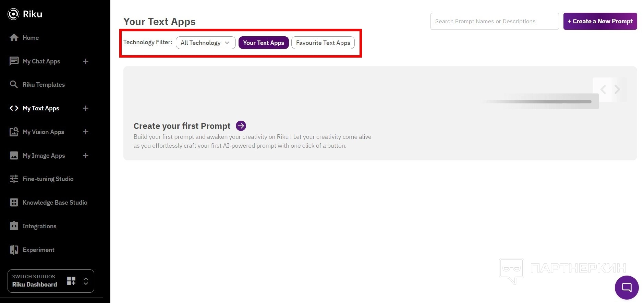Screen dimensions: 644x303
Task: Click the Your Text Apps page heading
Action: [159, 22]
